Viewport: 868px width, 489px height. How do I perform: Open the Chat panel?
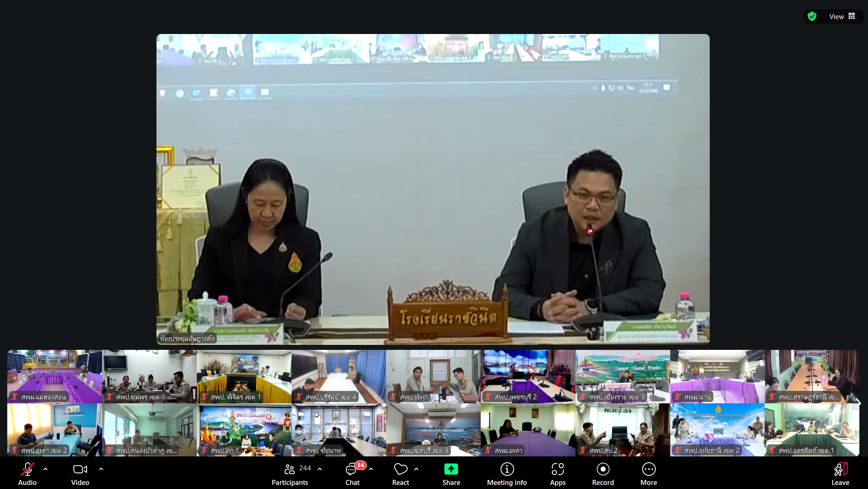(352, 474)
